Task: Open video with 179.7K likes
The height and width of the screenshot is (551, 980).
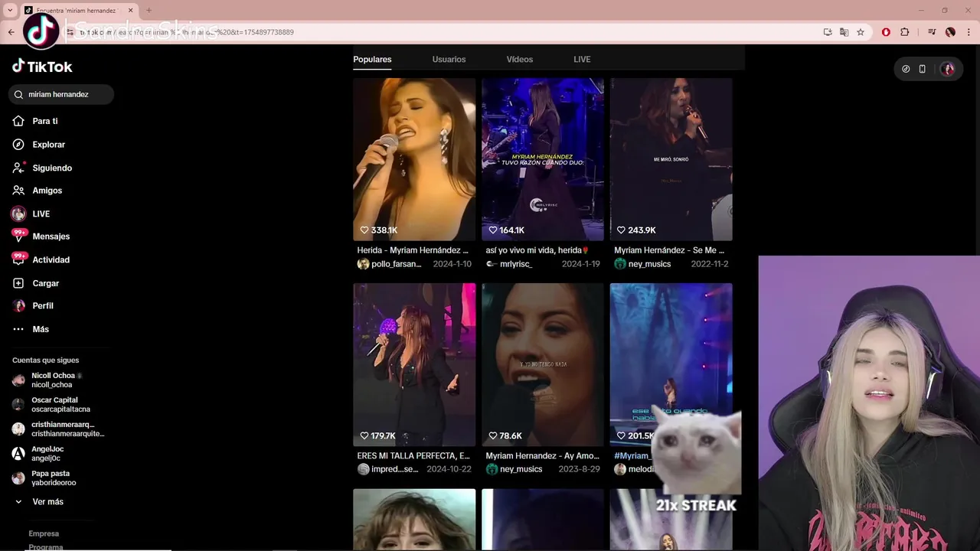Action: pos(414,364)
